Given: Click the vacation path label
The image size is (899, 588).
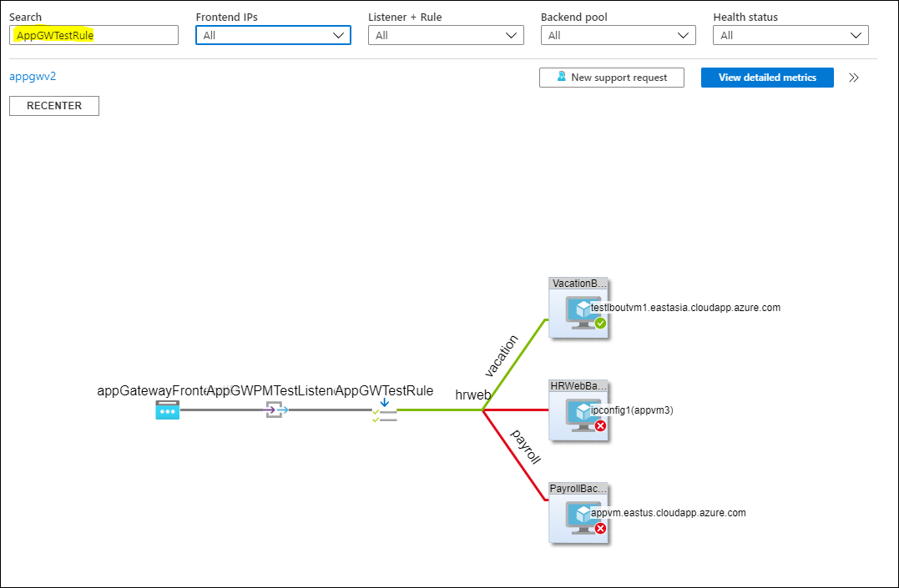Looking at the screenshot, I should 501,356.
